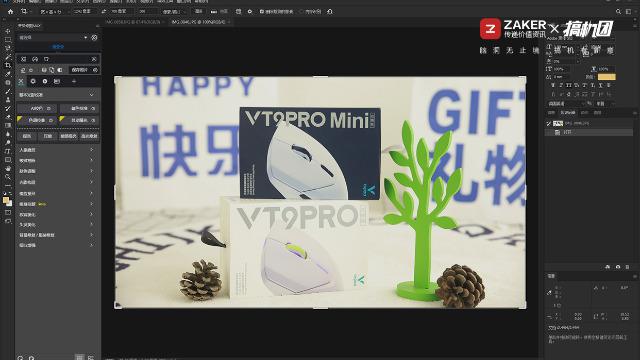Open Character panel language dropdown
640x360 pixels.
pyautogui.click(x=565, y=104)
